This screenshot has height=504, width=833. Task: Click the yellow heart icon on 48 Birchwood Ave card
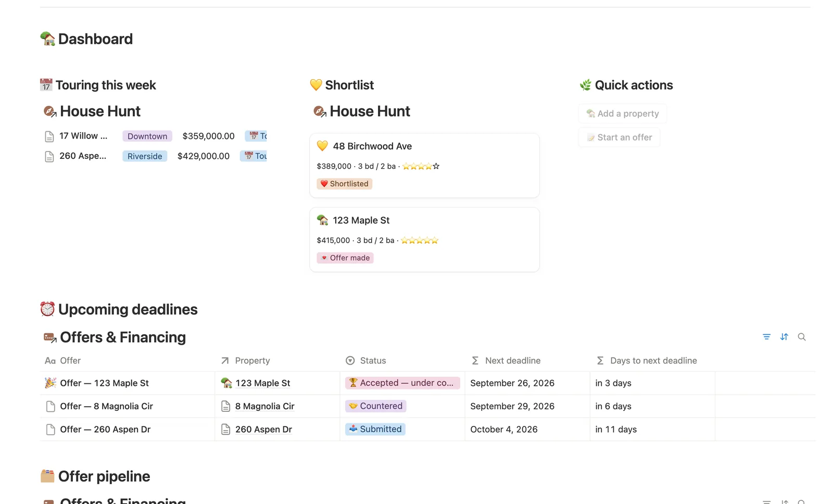click(322, 146)
